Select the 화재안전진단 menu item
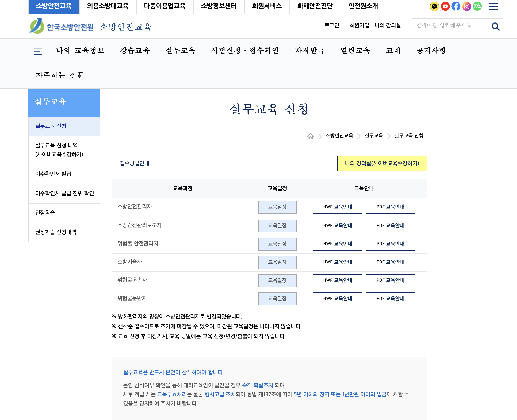 point(315,6)
